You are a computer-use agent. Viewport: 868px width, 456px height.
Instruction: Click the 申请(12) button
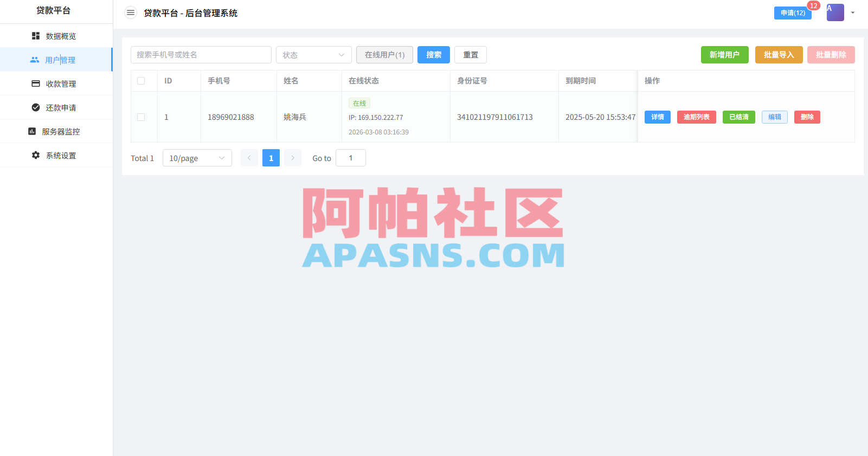coord(793,13)
